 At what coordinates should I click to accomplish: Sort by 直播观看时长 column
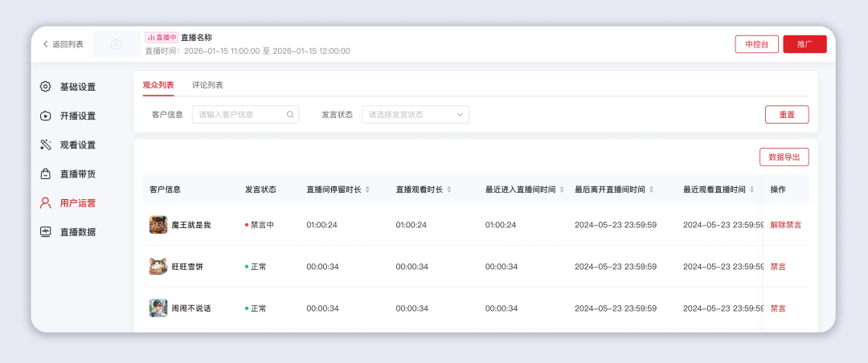pyautogui.click(x=448, y=190)
